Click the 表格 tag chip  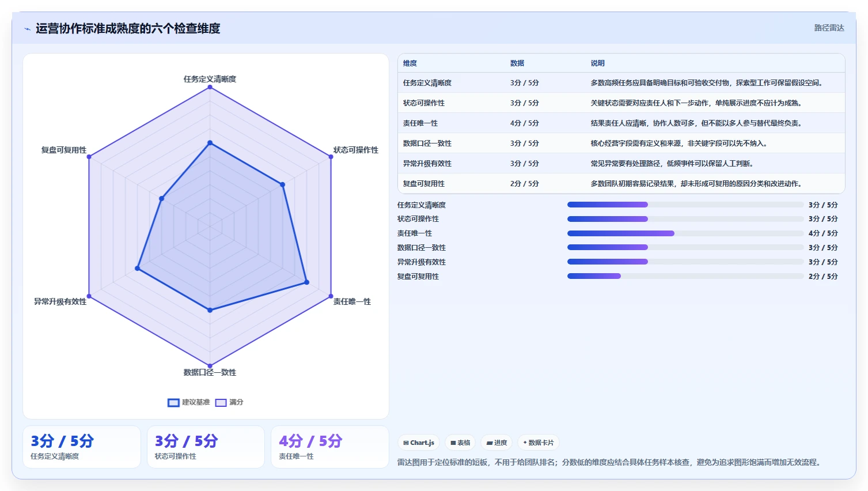point(460,443)
